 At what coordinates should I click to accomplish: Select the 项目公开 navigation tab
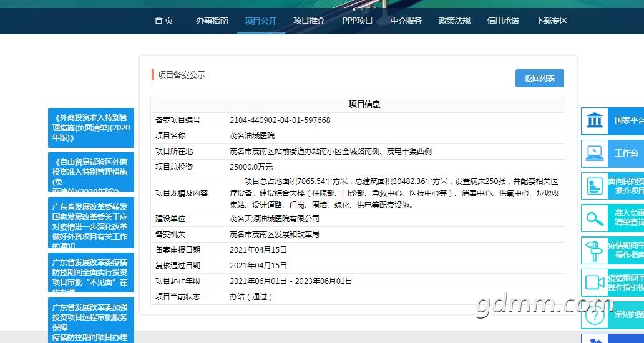(x=261, y=21)
